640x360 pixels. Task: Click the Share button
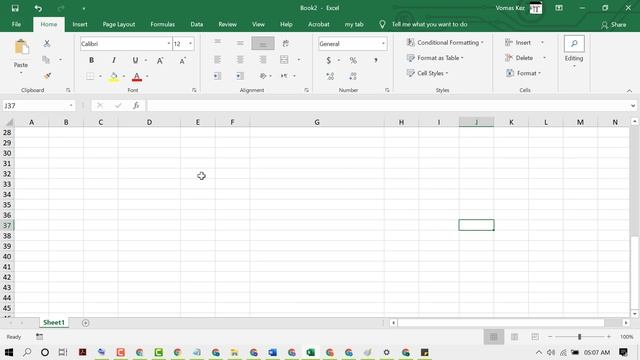[x=613, y=25]
